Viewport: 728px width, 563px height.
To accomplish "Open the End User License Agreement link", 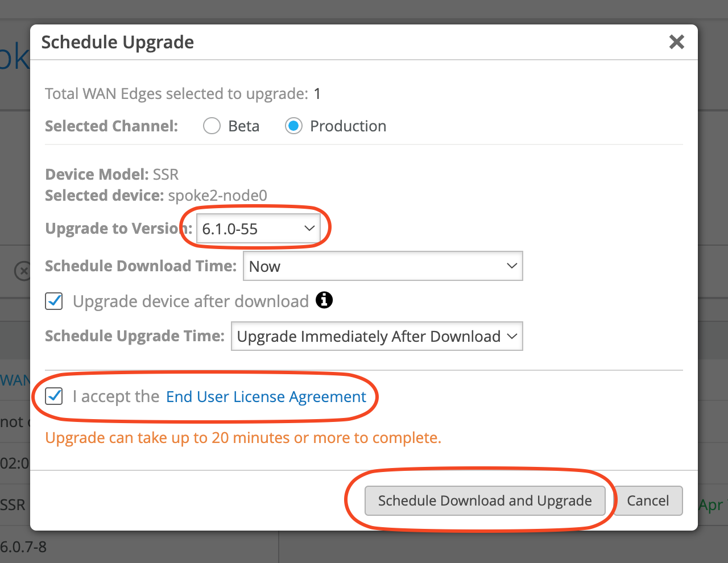I will [x=266, y=396].
